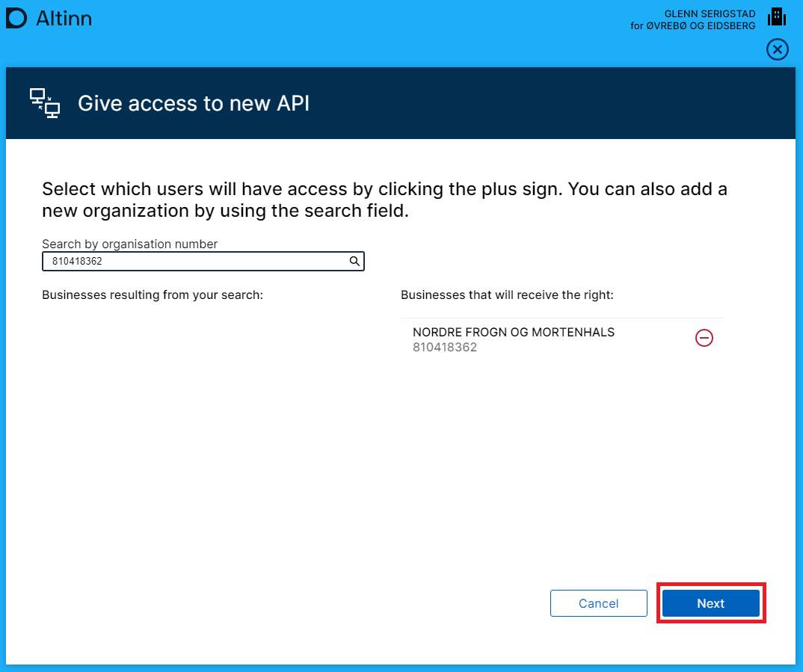Remove NORDRE FROGN OG MORTENHALS with minus icon
Screen dimensions: 803x672
[x=704, y=338]
